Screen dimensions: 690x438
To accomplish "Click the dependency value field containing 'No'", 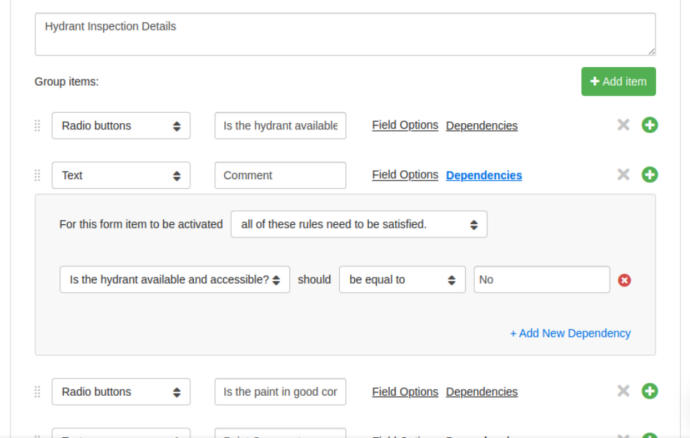I will click(541, 280).
